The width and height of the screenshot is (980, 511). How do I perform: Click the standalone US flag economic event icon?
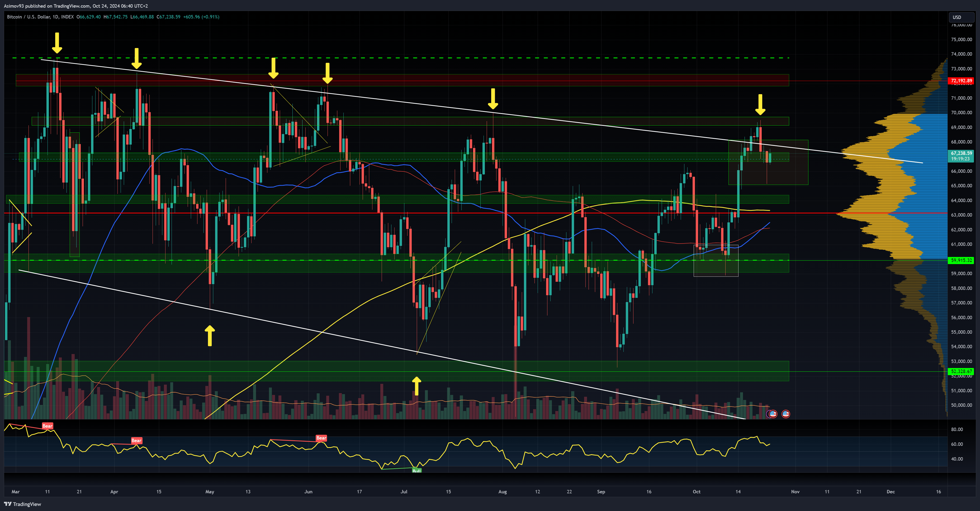click(x=785, y=414)
